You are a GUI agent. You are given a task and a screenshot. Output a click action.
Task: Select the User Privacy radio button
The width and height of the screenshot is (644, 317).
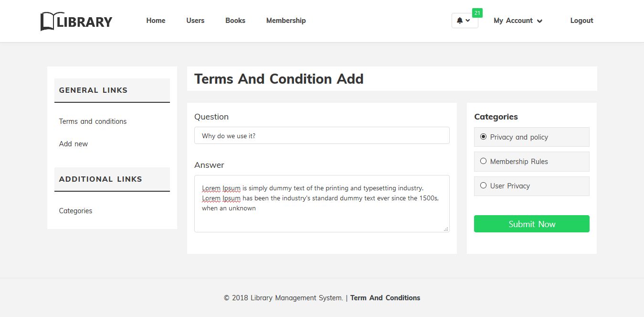[x=483, y=186]
